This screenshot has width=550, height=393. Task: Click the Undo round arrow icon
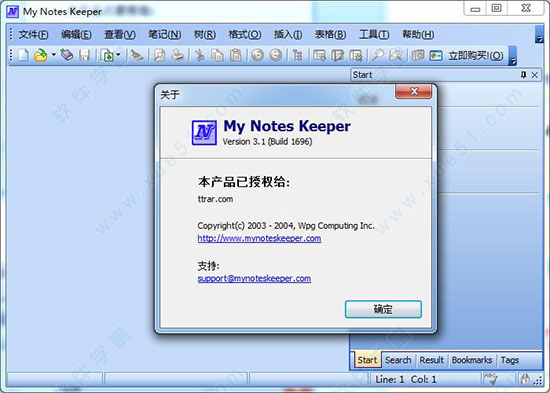pyautogui.click(x=258, y=55)
